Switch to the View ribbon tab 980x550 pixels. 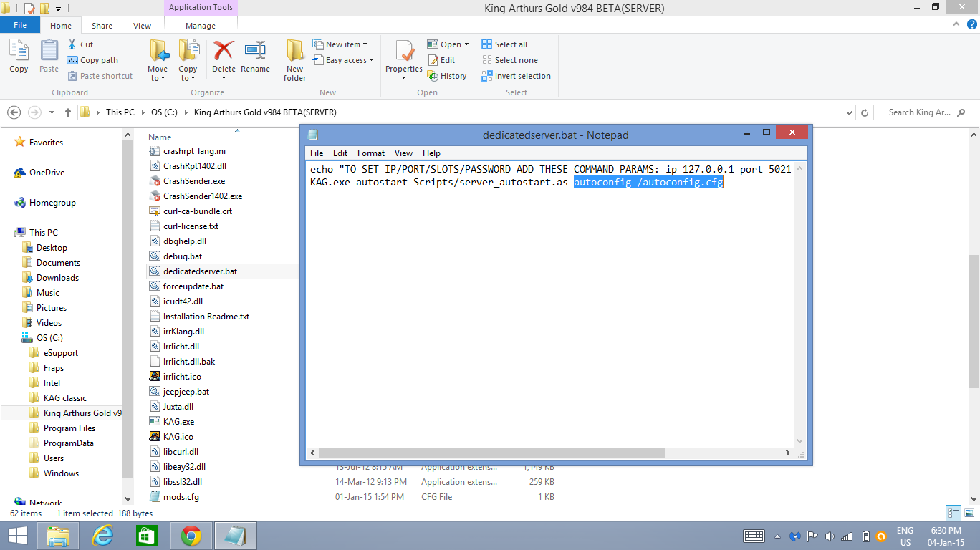[x=142, y=26]
